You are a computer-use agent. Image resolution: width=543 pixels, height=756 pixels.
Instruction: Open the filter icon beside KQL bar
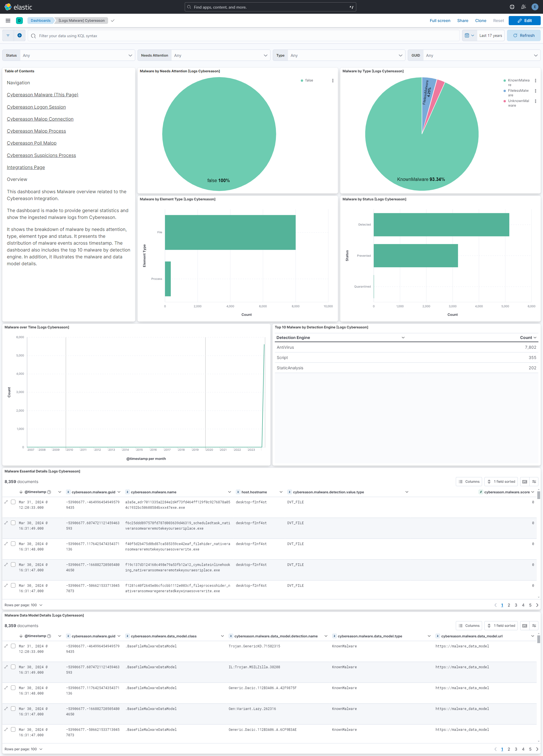click(x=7, y=35)
